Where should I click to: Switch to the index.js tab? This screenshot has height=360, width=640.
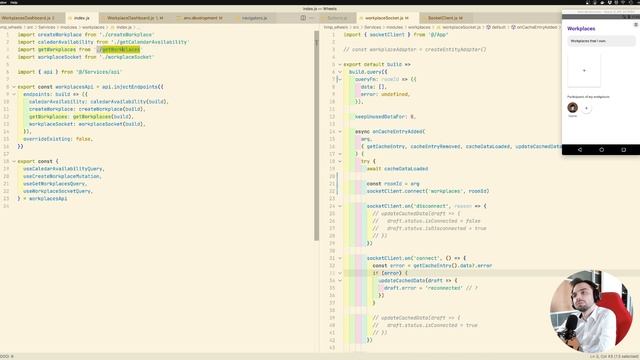82,18
